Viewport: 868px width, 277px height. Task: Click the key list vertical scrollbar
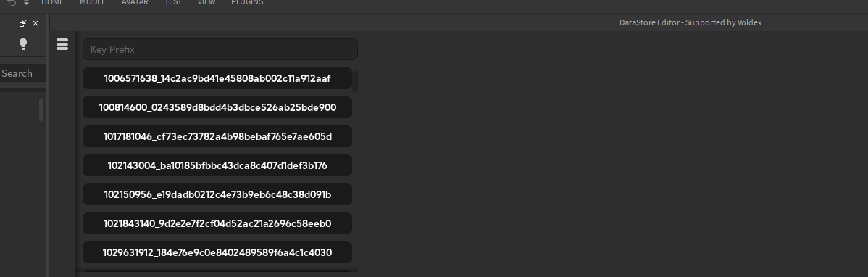click(x=356, y=81)
